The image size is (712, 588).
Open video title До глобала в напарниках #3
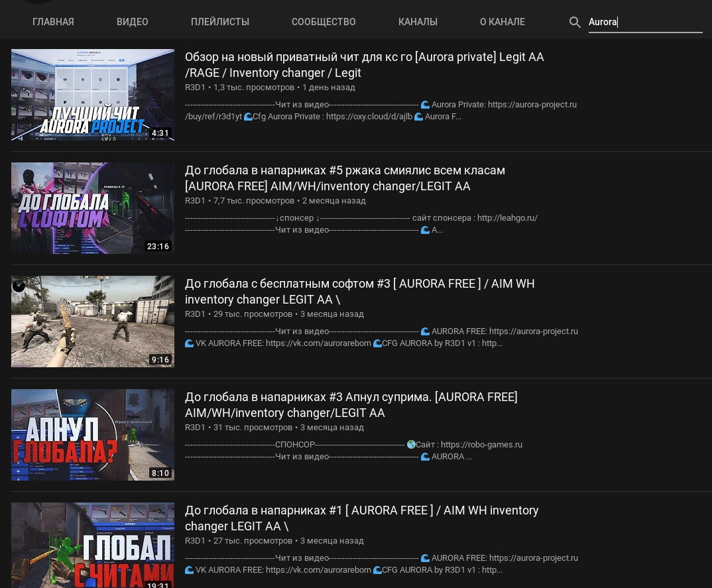coord(351,405)
